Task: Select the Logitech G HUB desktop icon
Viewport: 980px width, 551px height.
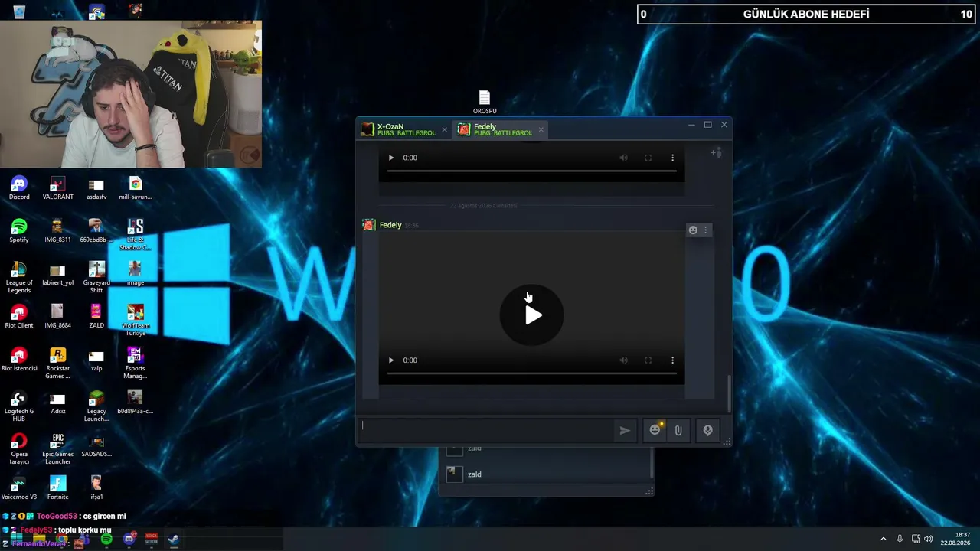Action: [19, 406]
